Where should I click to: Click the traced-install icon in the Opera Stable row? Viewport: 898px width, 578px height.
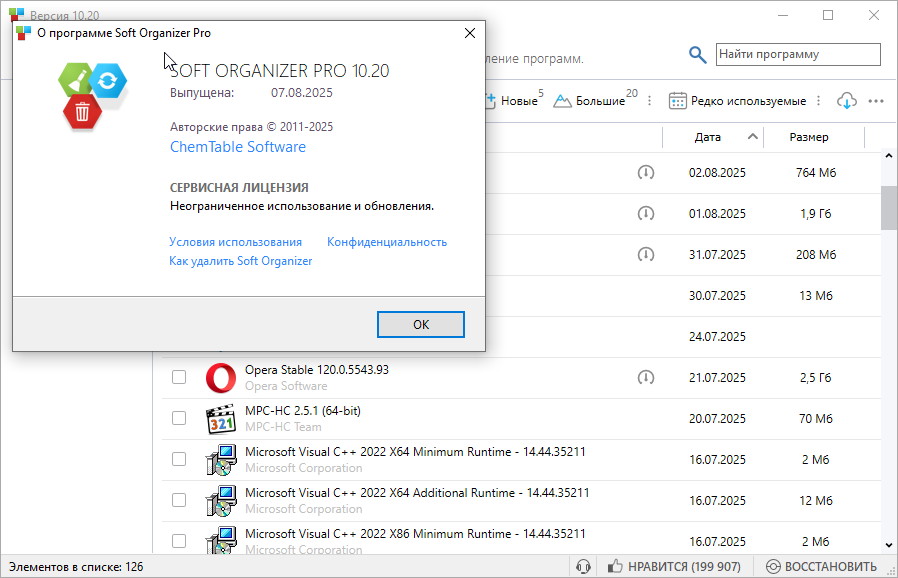(645, 378)
